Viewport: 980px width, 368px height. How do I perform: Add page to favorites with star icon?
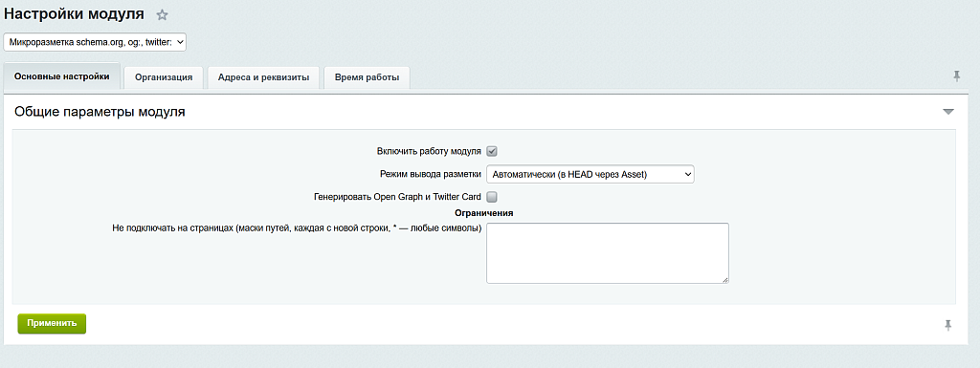coord(162,15)
